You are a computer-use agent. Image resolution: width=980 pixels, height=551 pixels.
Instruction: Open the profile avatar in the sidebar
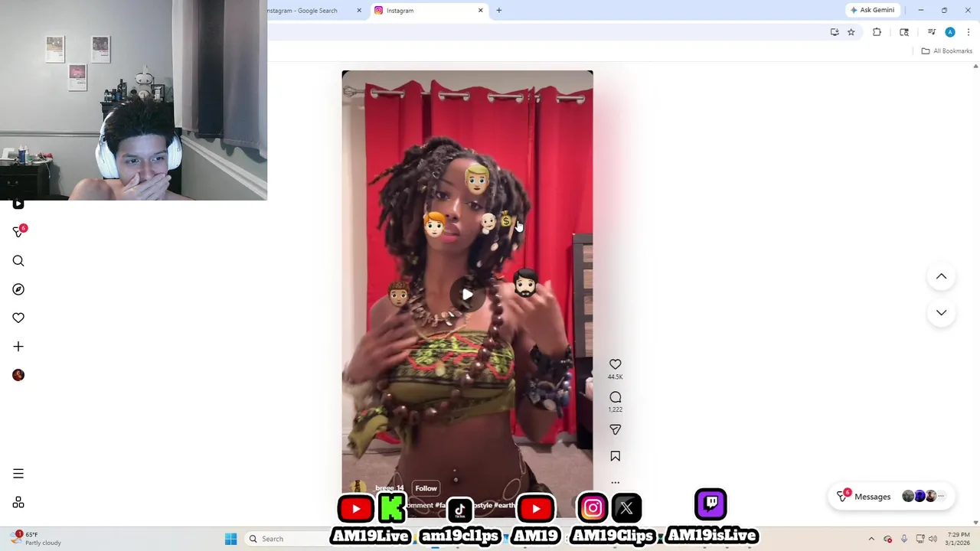(x=18, y=375)
